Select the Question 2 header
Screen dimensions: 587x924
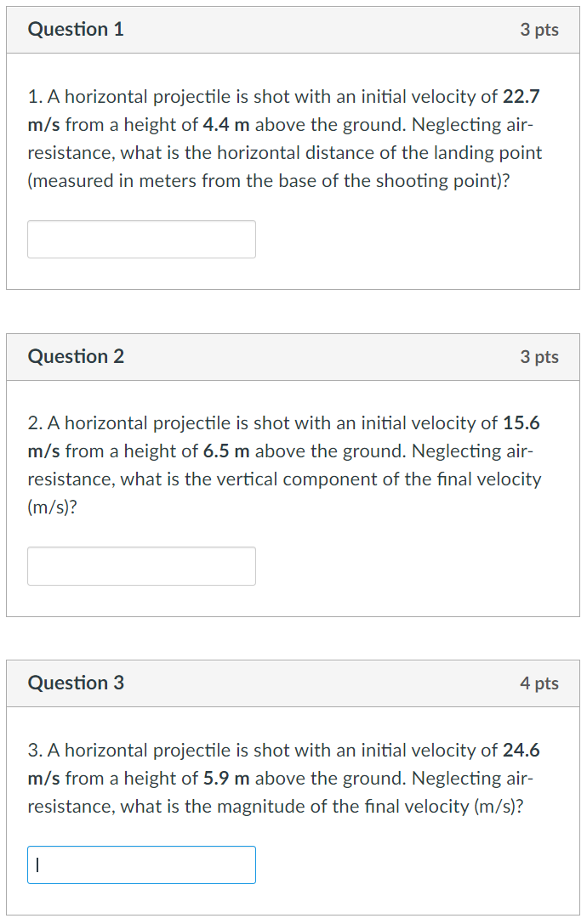click(x=77, y=356)
